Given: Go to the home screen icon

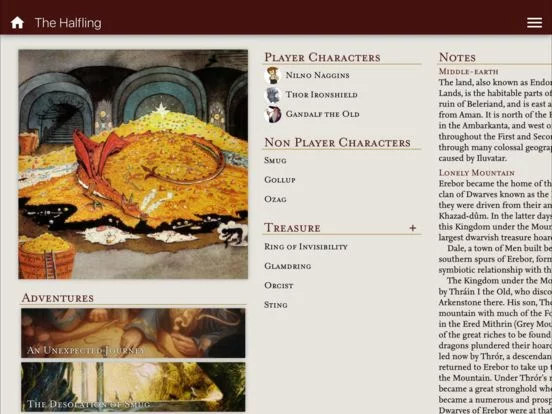Looking at the screenshot, I should (17, 23).
